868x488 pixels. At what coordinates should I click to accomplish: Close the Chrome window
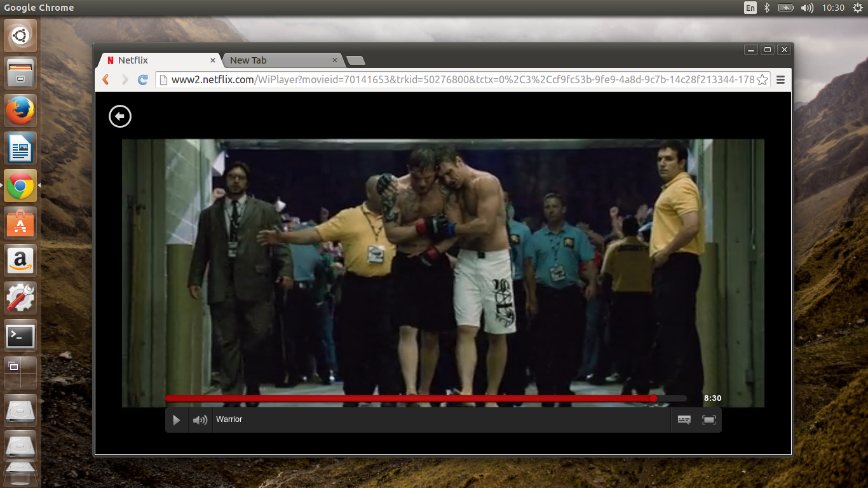784,50
